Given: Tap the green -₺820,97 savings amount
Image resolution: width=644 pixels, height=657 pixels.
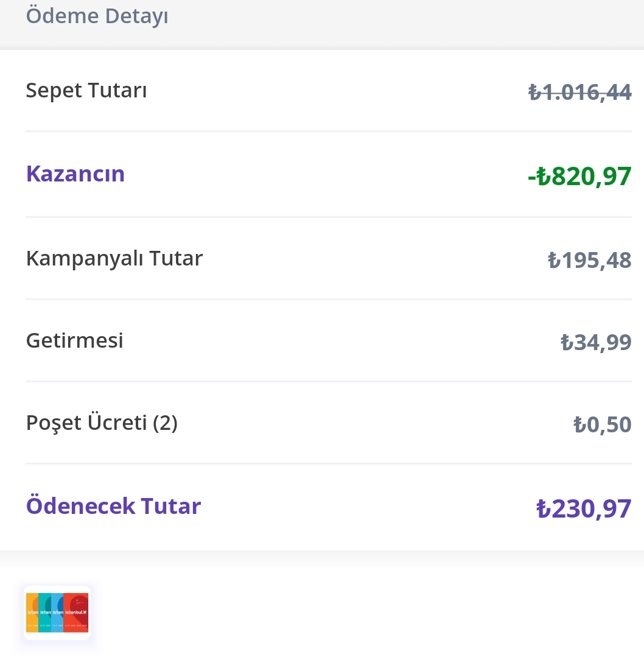Looking at the screenshot, I should 579,176.
